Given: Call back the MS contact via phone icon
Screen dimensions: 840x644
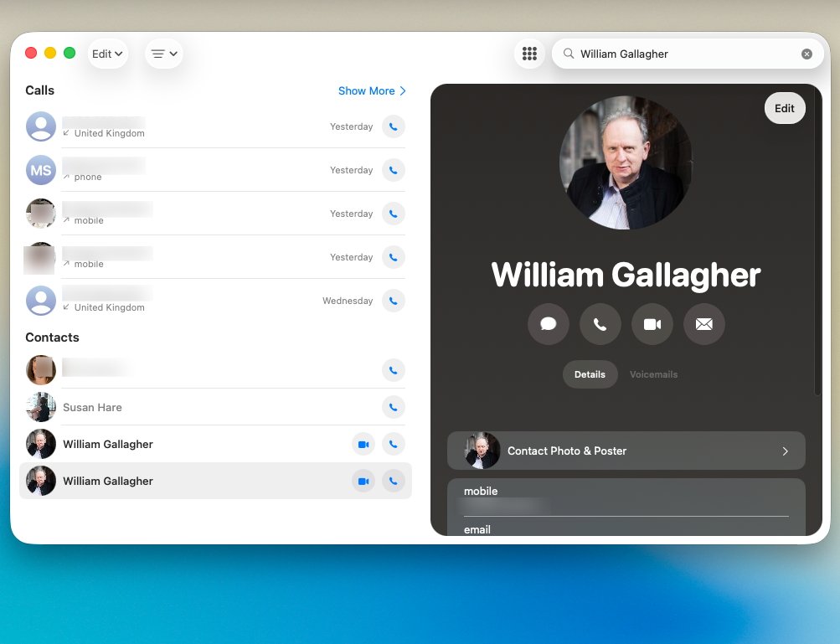Looking at the screenshot, I should tap(394, 170).
